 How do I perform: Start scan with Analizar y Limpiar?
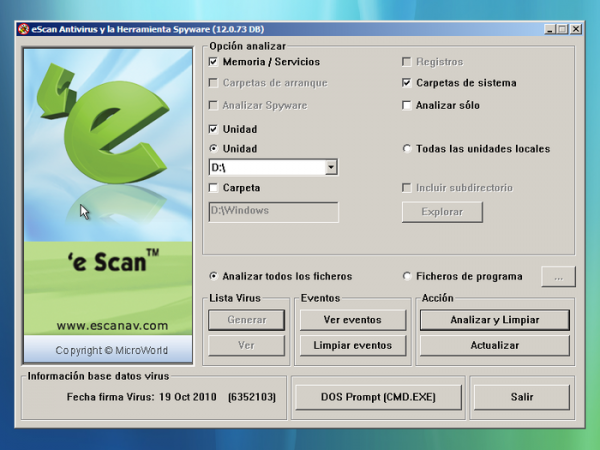495,320
